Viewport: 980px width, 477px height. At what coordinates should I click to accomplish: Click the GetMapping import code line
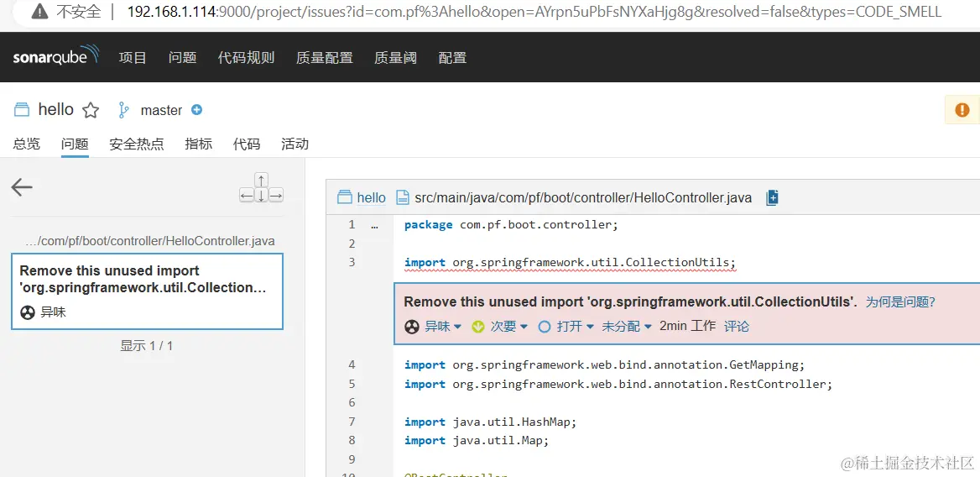click(605, 365)
